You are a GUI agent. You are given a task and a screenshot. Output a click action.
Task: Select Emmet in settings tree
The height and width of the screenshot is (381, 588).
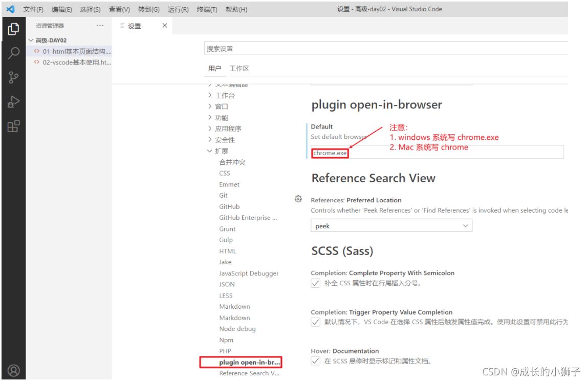(x=229, y=184)
